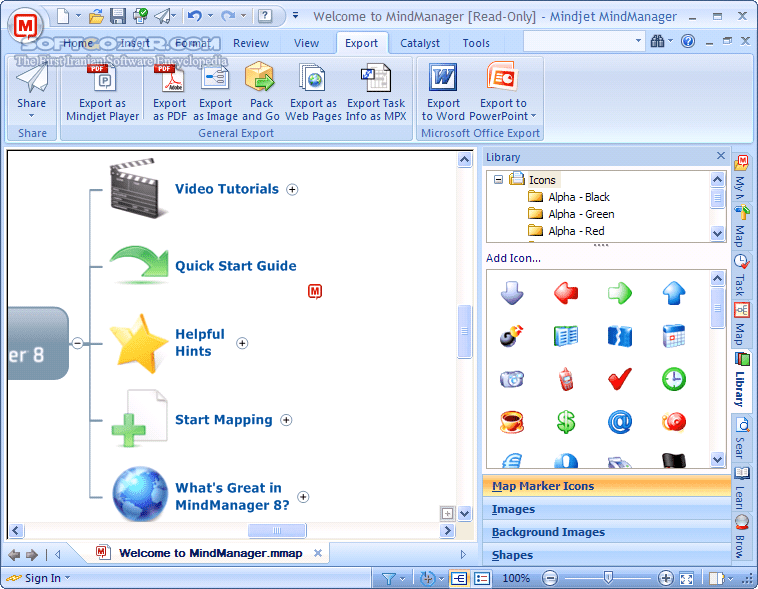Click the binoculars Find icon

(x=657, y=41)
